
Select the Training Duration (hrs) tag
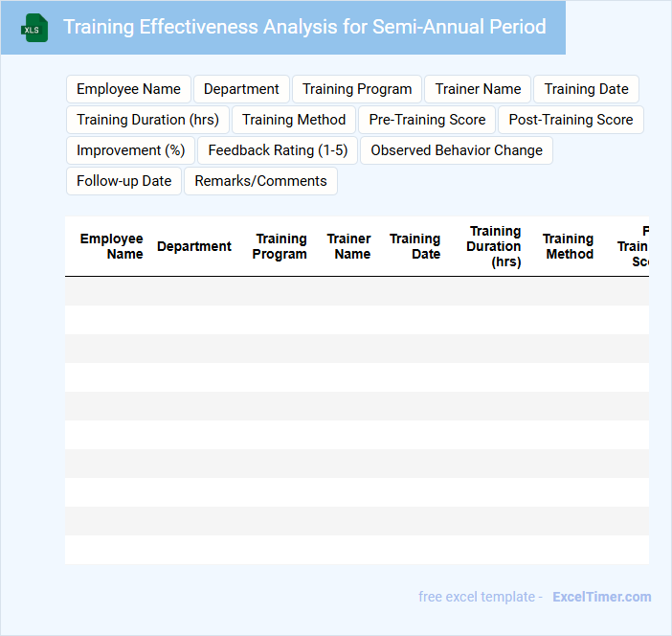pos(147,120)
